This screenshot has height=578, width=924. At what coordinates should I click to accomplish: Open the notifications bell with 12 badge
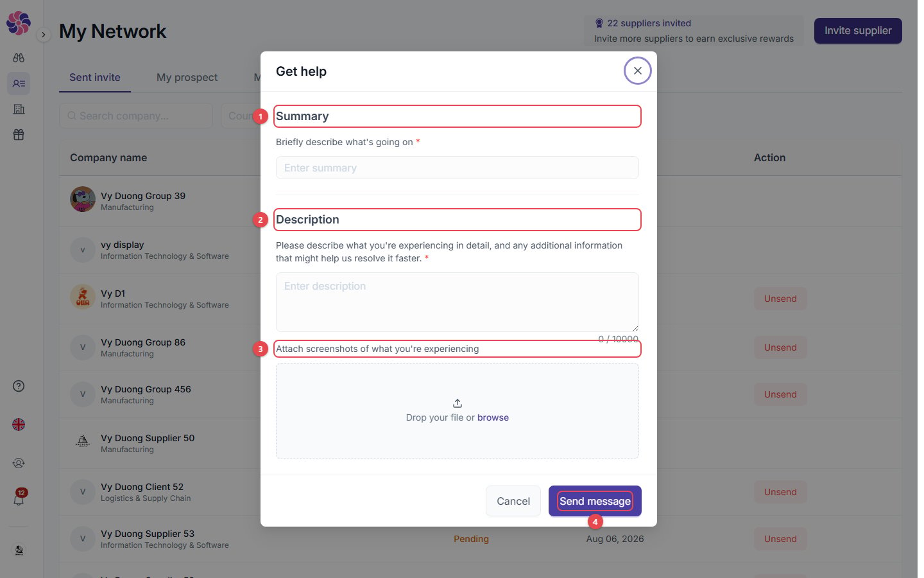(19, 498)
